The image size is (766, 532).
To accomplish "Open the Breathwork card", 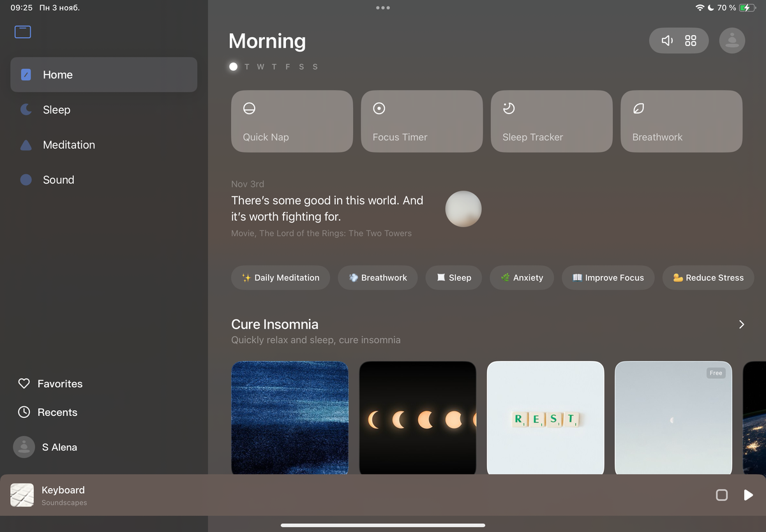I will [682, 121].
